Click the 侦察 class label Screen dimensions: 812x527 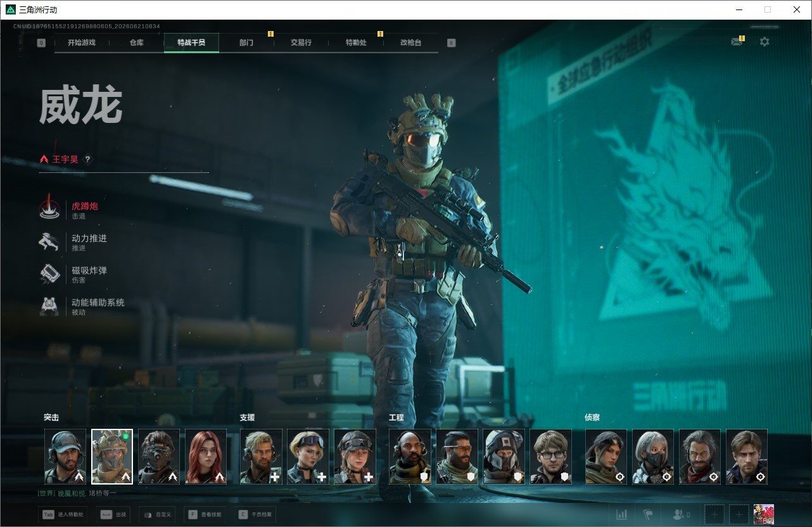[x=592, y=417]
